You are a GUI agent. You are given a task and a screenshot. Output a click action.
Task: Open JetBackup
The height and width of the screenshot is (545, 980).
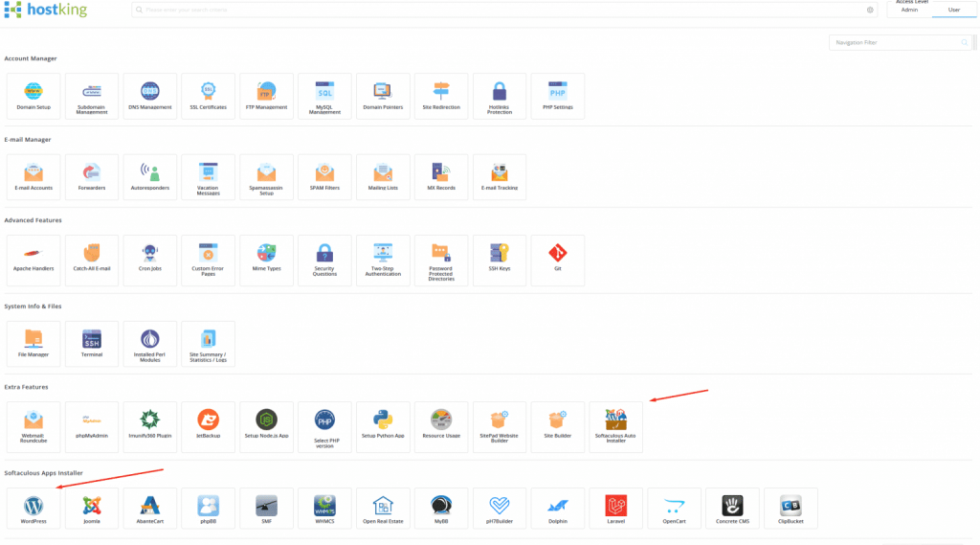[x=208, y=424]
